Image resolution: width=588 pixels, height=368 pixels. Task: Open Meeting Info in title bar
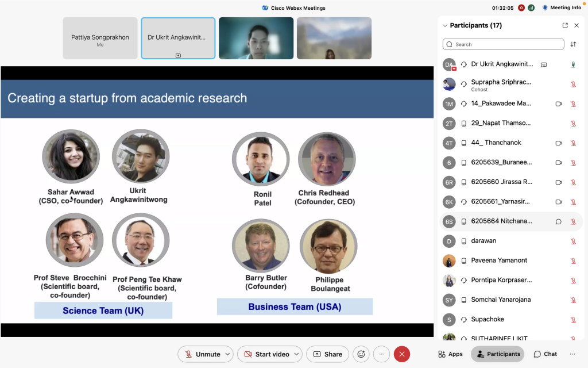[562, 7]
